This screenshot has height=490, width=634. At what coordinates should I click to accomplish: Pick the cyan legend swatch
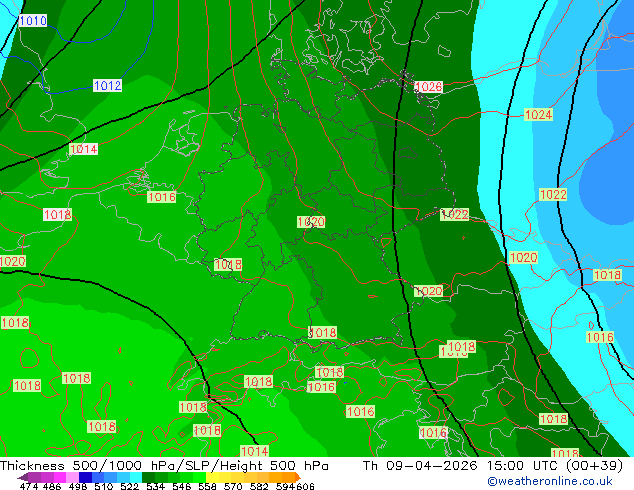(x=136, y=477)
